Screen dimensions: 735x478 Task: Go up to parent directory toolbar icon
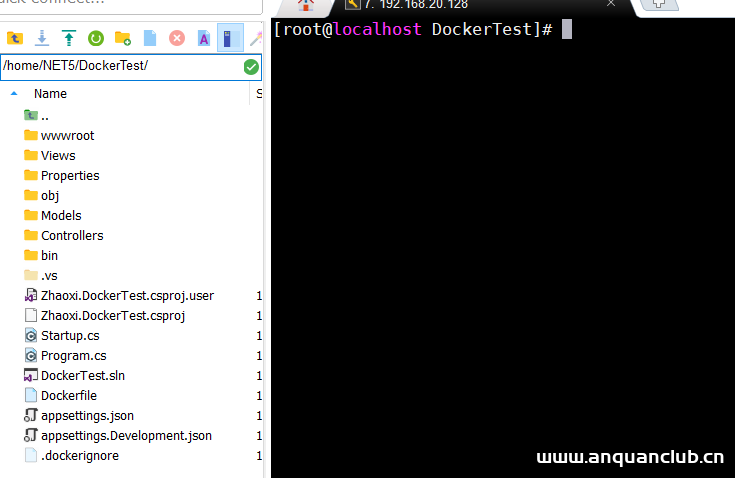(x=15, y=38)
